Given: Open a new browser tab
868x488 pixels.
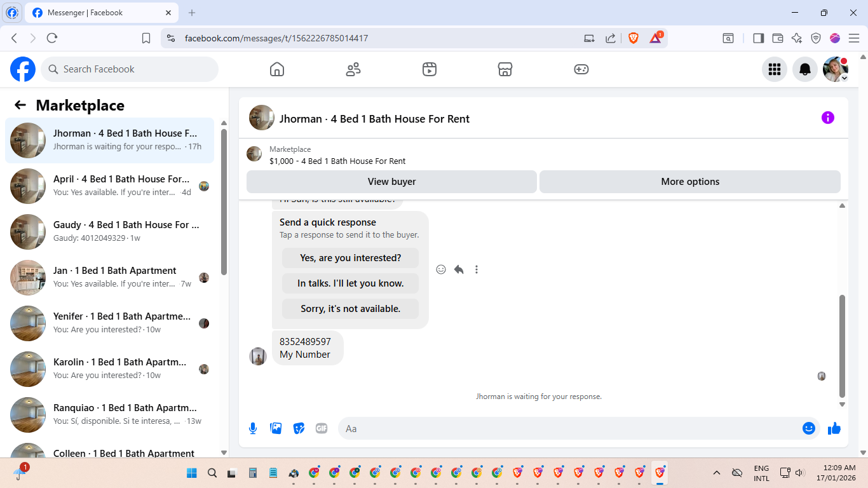Looking at the screenshot, I should coord(192,13).
